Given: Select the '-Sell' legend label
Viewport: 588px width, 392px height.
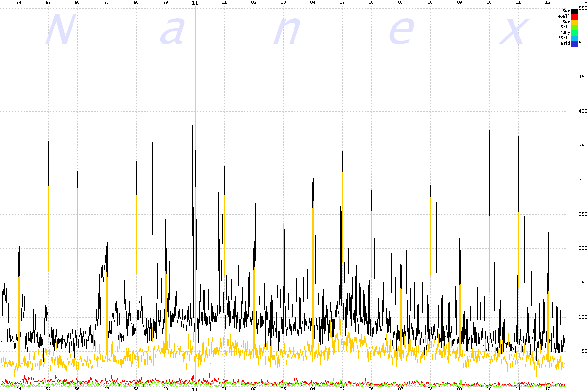Looking at the screenshot, I should [x=564, y=27].
